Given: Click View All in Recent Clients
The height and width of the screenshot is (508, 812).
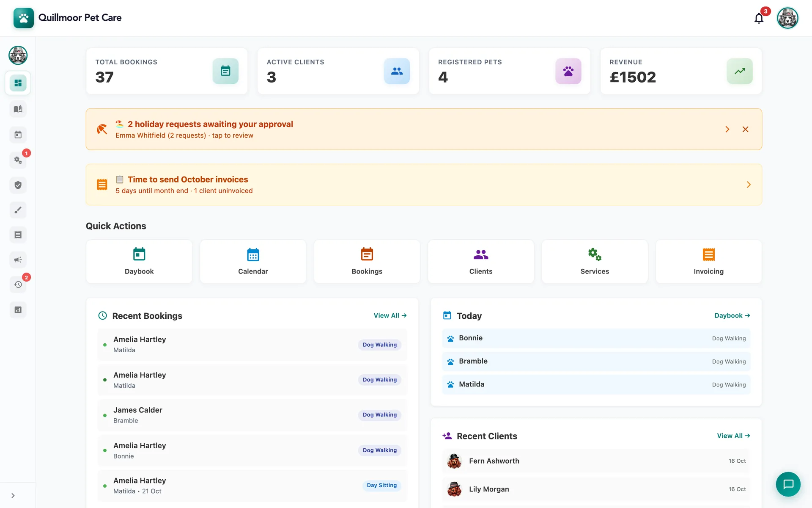Looking at the screenshot, I should pos(733,436).
